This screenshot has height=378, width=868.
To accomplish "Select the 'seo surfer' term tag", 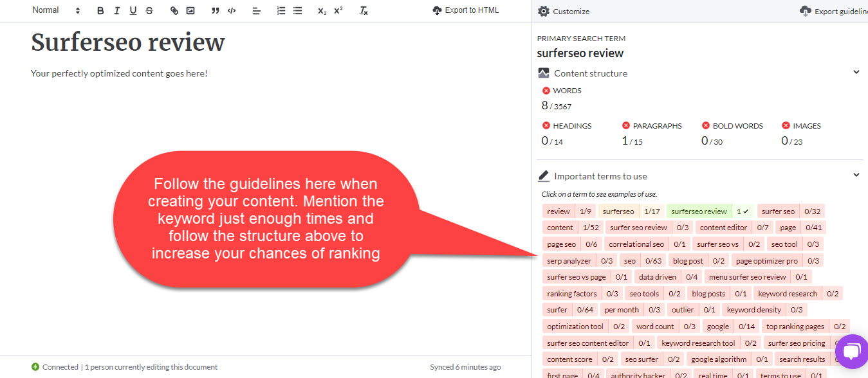I will (652, 359).
